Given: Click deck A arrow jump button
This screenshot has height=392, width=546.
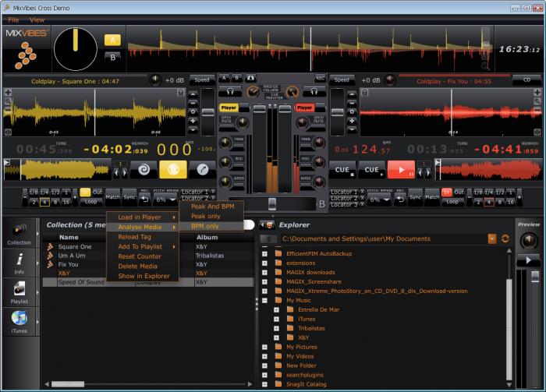Looking at the screenshot, I should click(202, 169).
